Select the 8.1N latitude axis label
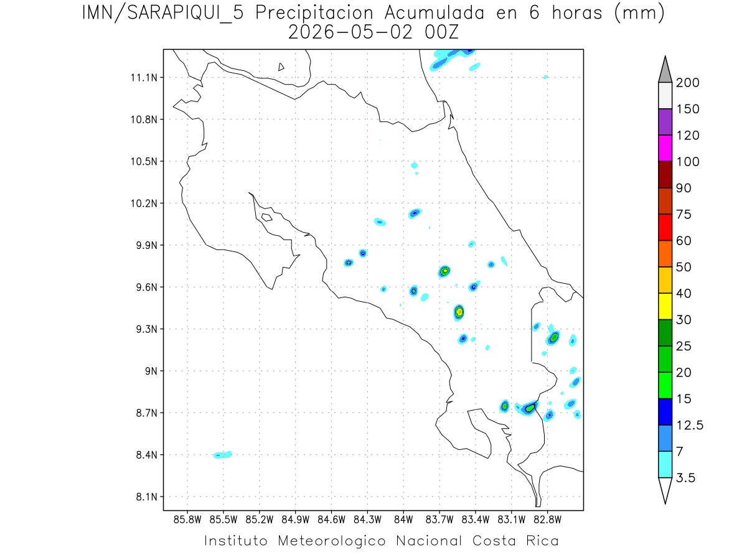 point(144,497)
